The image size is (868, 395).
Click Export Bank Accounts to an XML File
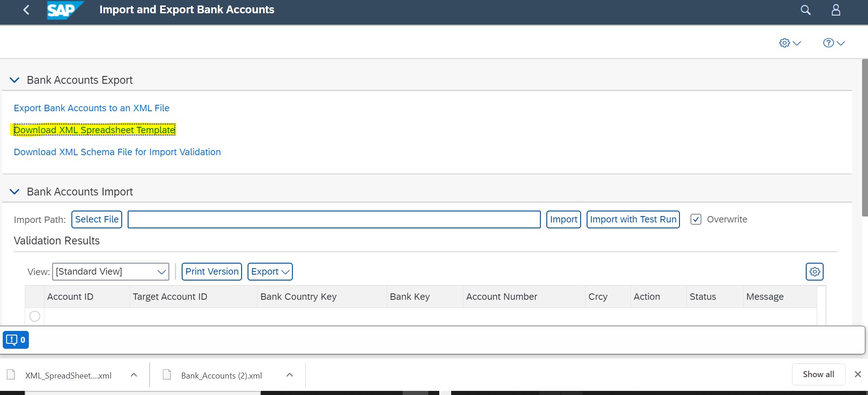pos(92,108)
